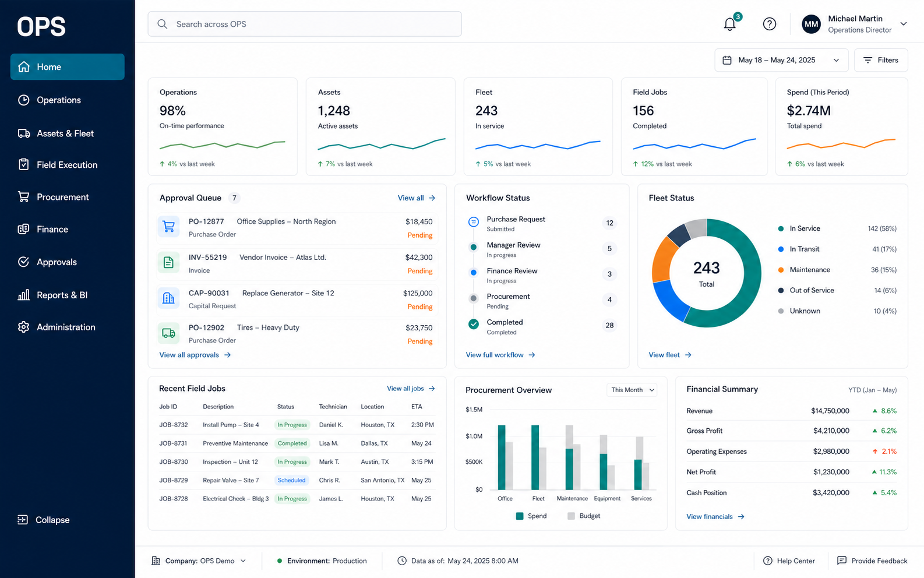Image resolution: width=924 pixels, height=578 pixels.
Task: Click the Out of Service 14 (6%) value
Action: point(885,290)
